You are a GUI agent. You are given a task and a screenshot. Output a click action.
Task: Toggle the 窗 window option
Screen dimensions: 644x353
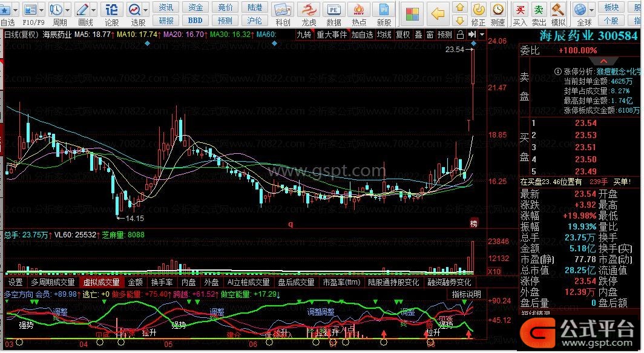coord(430,35)
